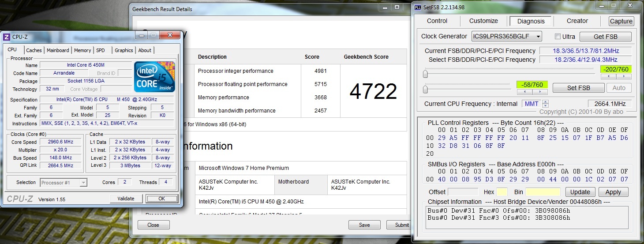Switch to the SPD tab in CPU-Z

click(x=101, y=50)
